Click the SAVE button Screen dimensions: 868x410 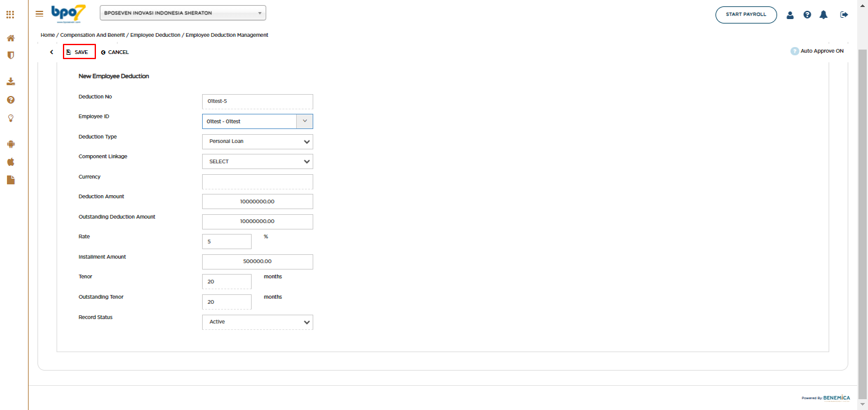[x=79, y=52]
